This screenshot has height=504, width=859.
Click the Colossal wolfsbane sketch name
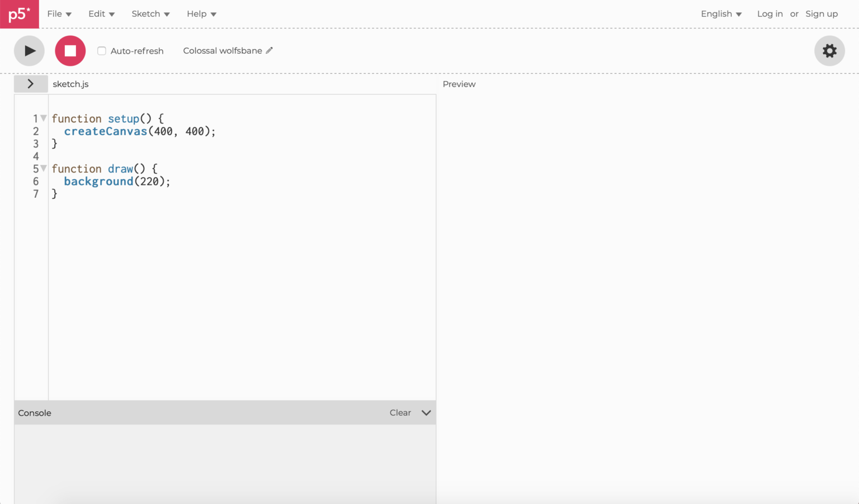pyautogui.click(x=222, y=51)
